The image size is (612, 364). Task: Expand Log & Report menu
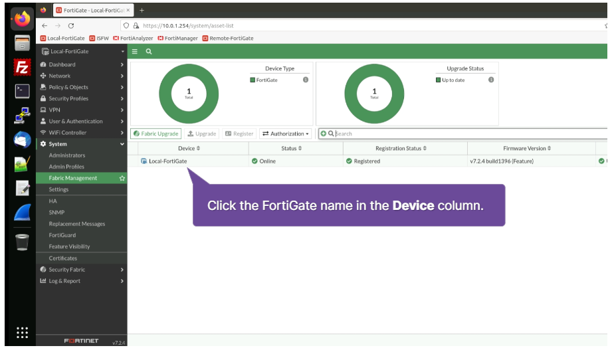coord(82,281)
